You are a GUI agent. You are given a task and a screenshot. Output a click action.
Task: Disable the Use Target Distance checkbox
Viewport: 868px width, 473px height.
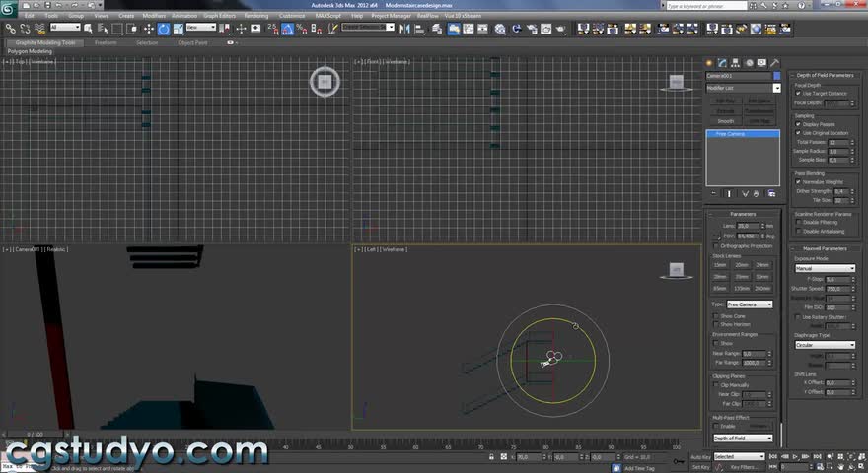798,94
